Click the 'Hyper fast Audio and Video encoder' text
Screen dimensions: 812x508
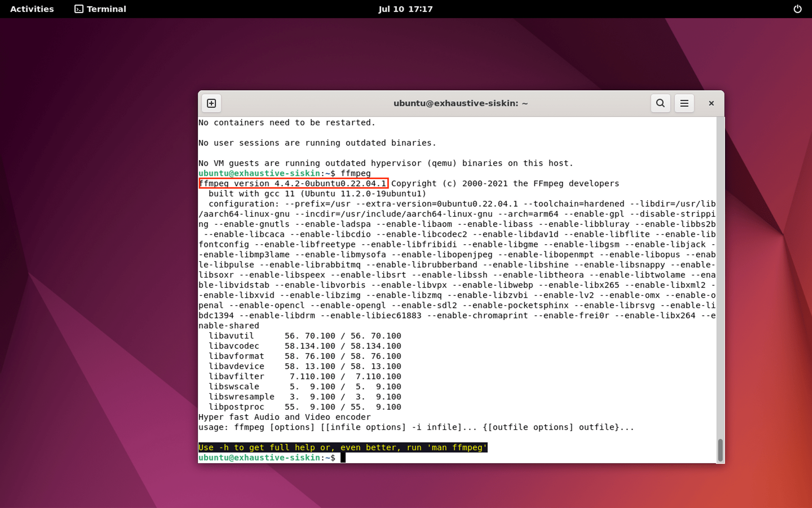284,417
